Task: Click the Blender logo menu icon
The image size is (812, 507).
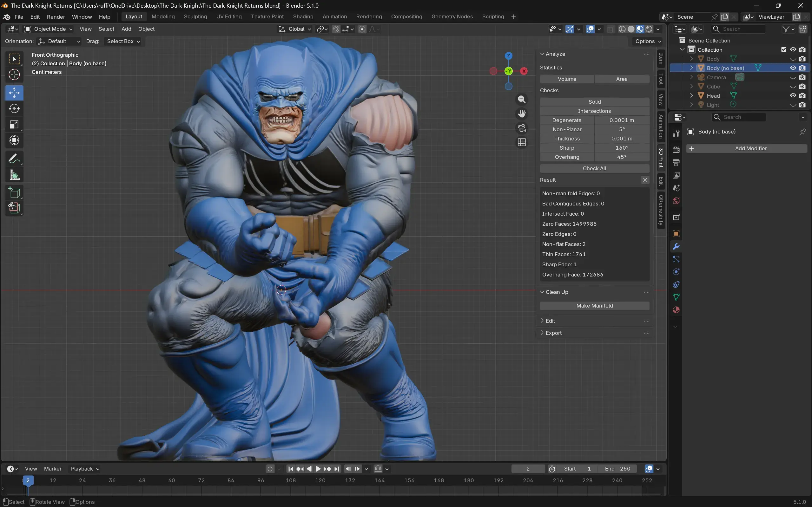Action: point(6,17)
